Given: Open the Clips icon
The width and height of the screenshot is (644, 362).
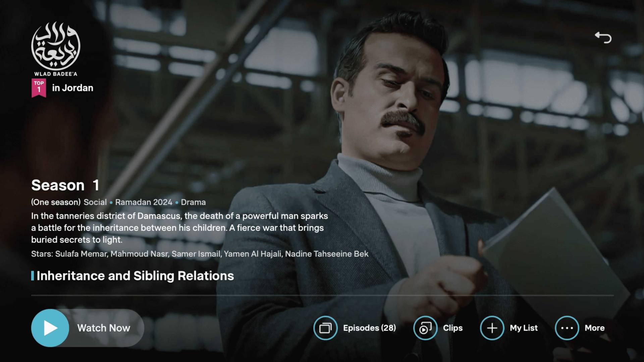Looking at the screenshot, I should pos(425,328).
